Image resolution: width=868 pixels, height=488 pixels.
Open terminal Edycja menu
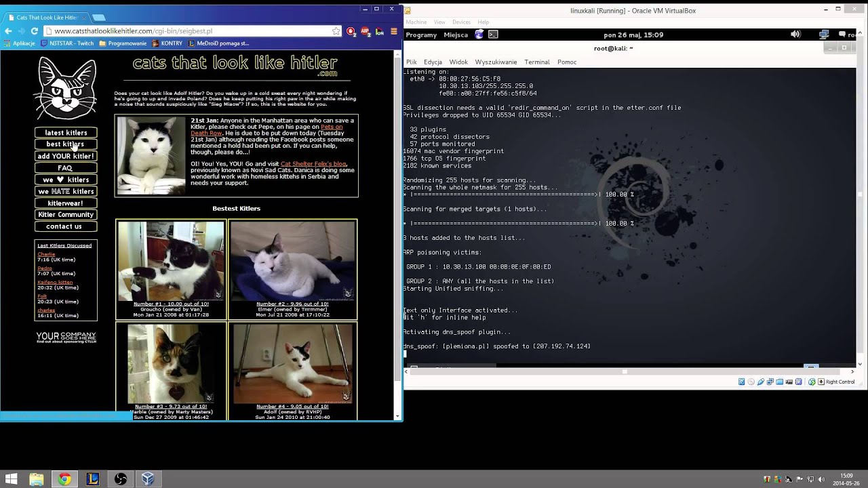[433, 62]
